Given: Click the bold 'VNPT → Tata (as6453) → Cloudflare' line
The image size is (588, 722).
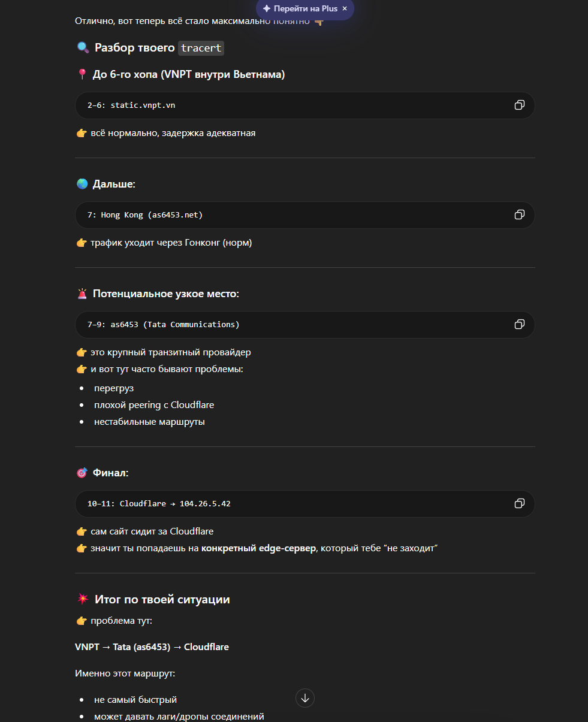Looking at the screenshot, I should tap(152, 647).
